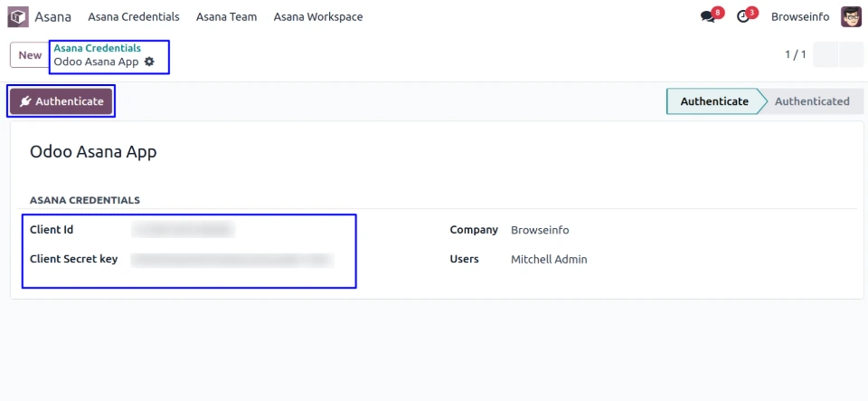Go to previous record with pager arrow

point(826,55)
